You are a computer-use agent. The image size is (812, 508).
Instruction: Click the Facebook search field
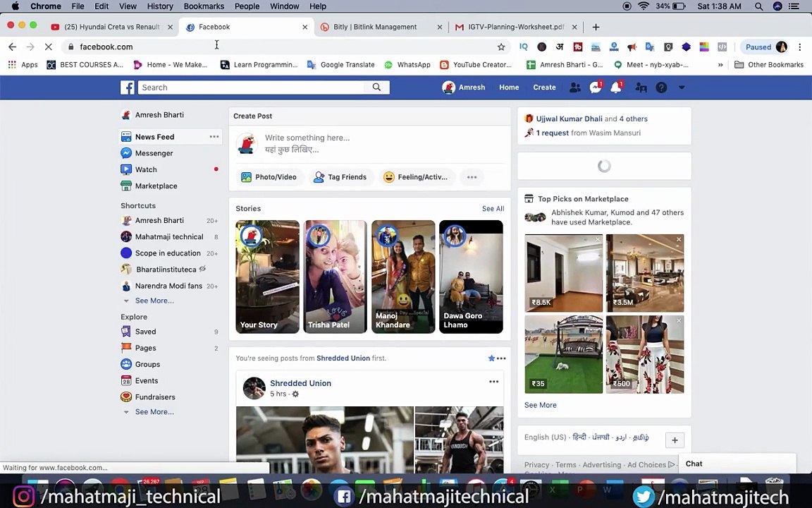251,87
